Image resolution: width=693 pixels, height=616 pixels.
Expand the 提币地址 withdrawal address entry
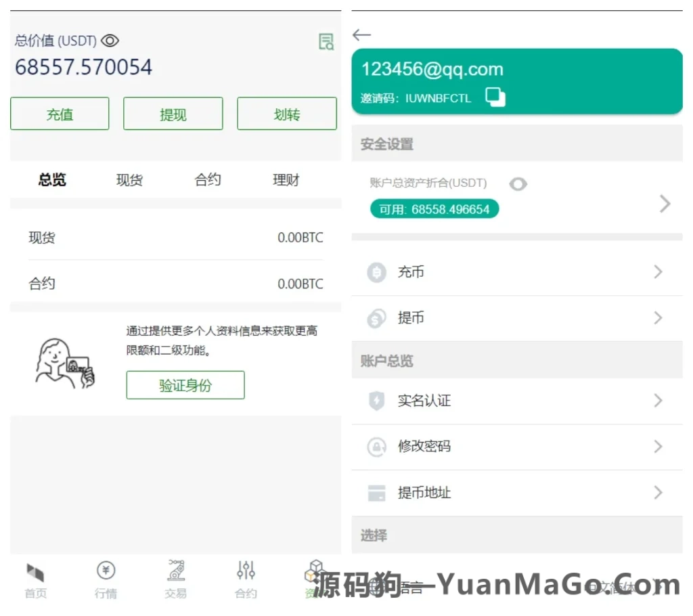coord(656,493)
